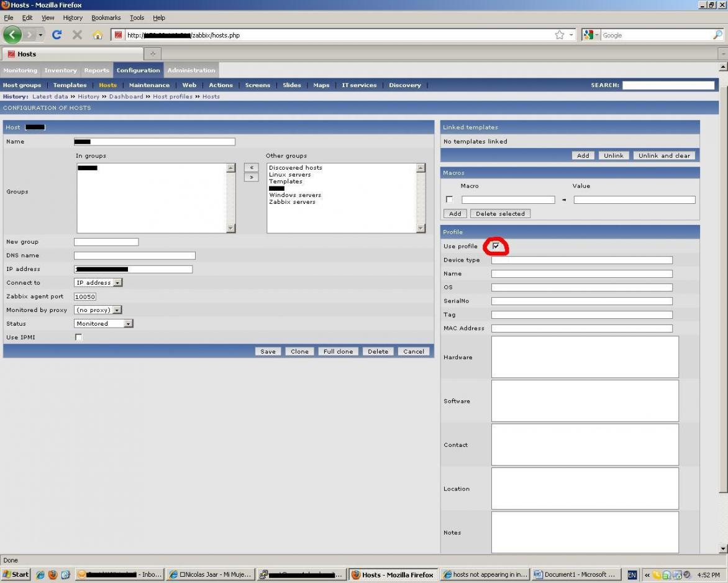Go to the Templates submenu
This screenshot has height=583, width=728.
[70, 85]
